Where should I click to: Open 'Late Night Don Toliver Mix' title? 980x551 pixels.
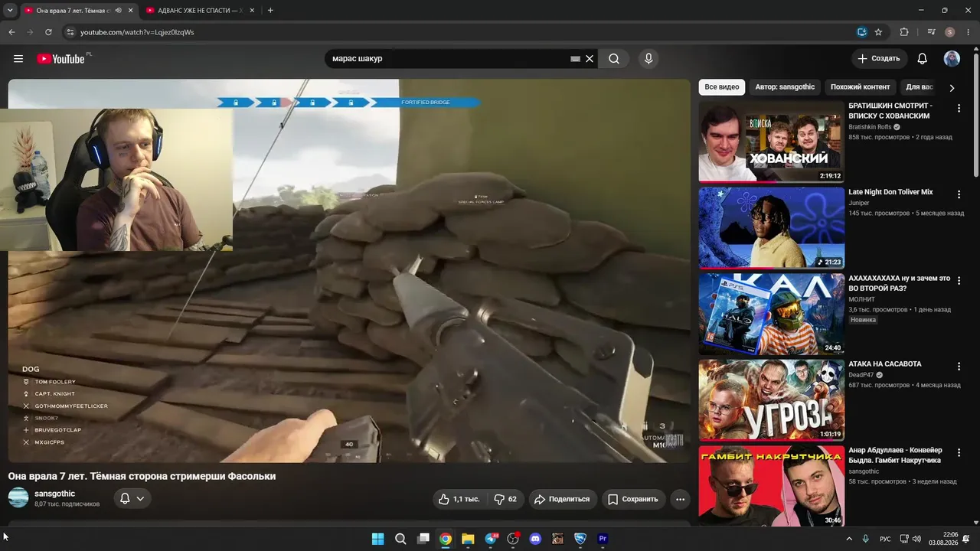pos(890,192)
